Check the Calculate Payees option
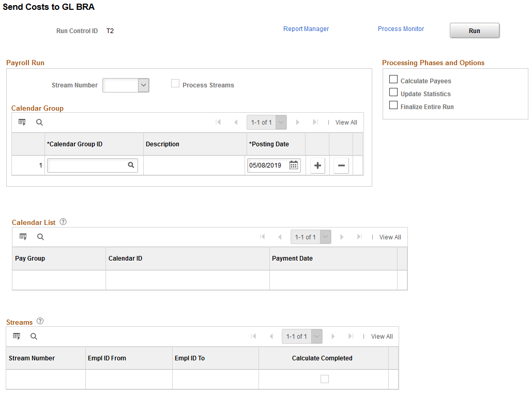This screenshot has height=394, width=532. [x=393, y=79]
